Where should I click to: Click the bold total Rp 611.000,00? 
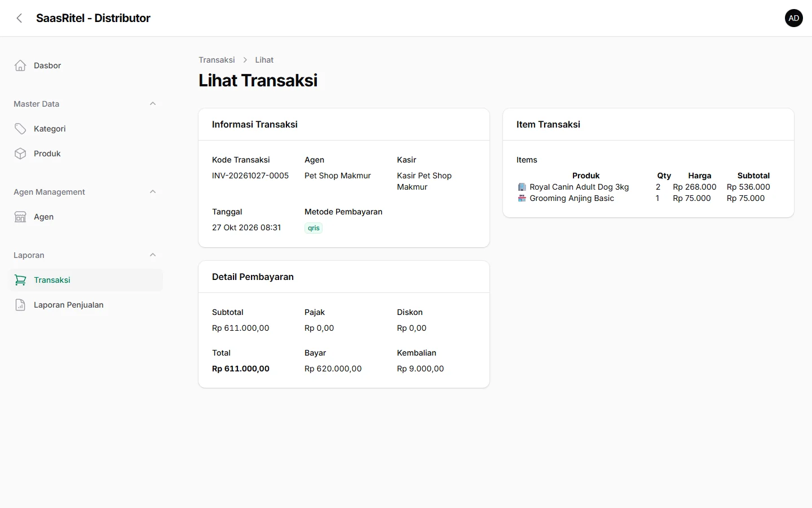(x=241, y=369)
